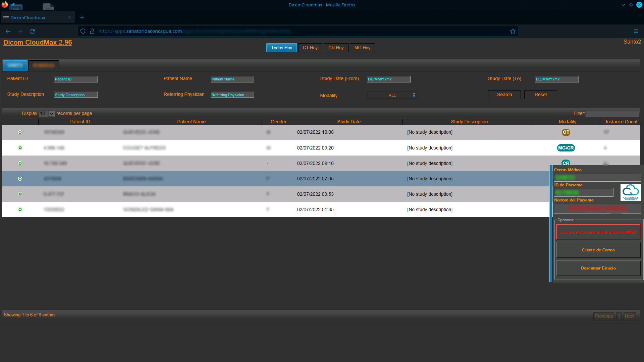The width and height of the screenshot is (644, 362).
Task: View site security lock information
Action: tap(92, 31)
